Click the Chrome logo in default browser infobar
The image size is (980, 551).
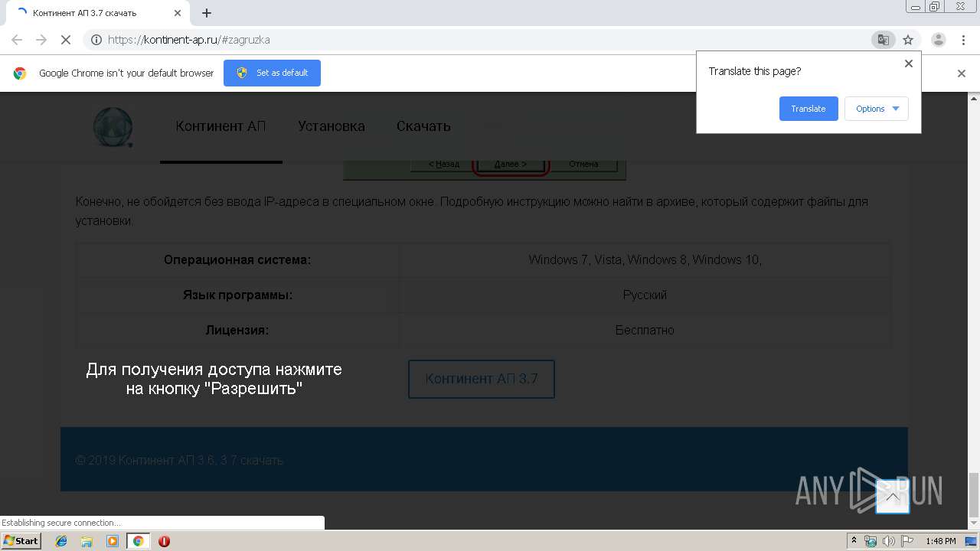(20, 73)
